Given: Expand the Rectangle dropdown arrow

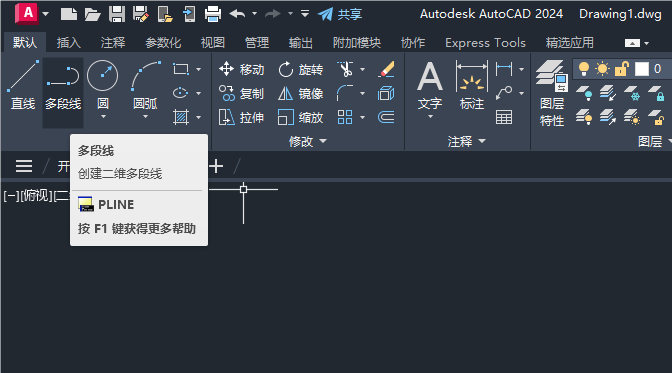Looking at the screenshot, I should 198,69.
